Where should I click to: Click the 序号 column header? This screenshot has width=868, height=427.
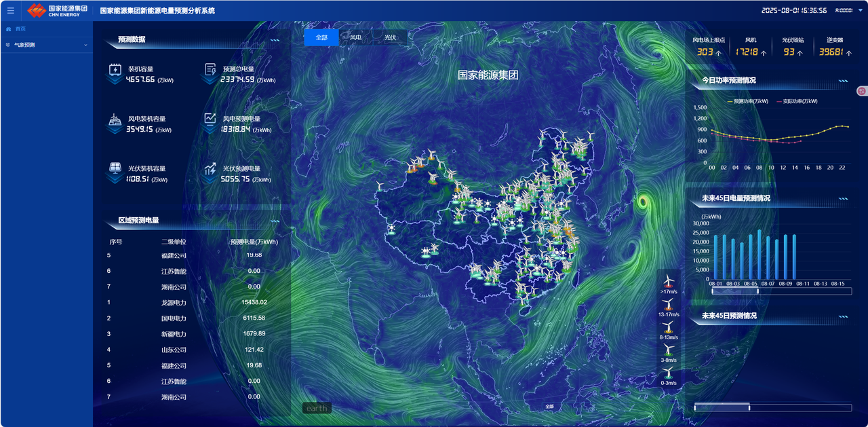116,242
